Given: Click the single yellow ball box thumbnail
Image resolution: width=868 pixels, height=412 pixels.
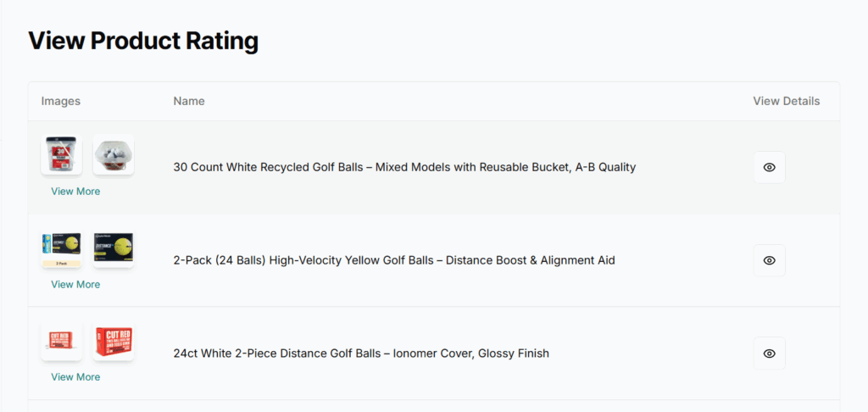Looking at the screenshot, I should (113, 248).
